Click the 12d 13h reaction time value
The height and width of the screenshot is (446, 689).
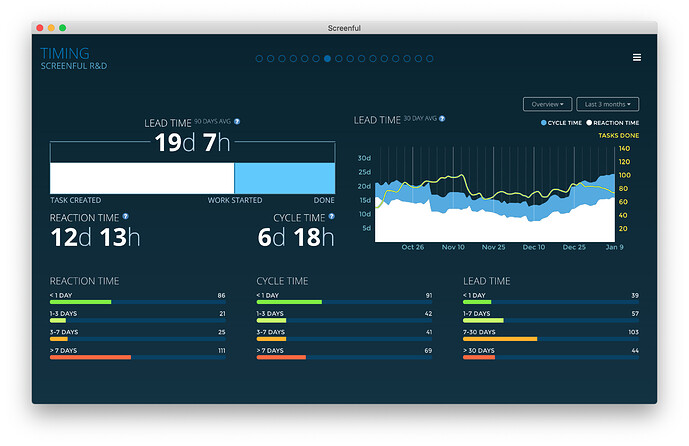click(x=95, y=237)
